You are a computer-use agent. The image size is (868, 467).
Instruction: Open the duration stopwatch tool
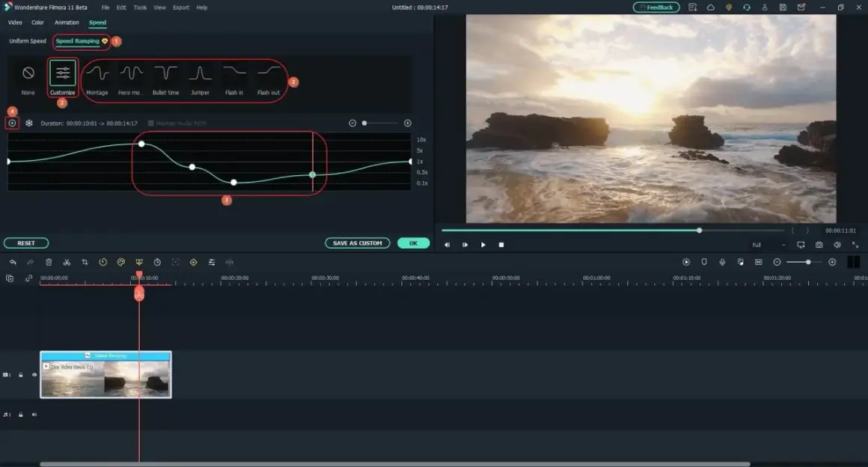click(157, 262)
